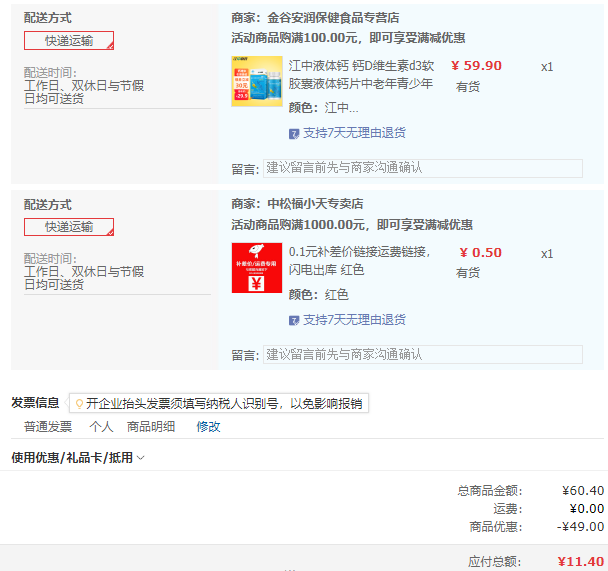Screen dimensions: 608x571
Task: Open product title 江中液体钙 钙D维生素d3软胶囊
Action: pos(361,74)
